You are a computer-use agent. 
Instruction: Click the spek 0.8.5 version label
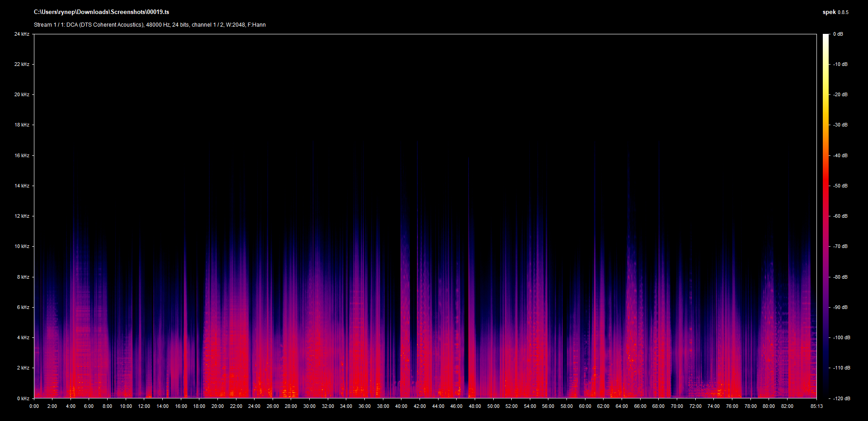click(x=835, y=12)
